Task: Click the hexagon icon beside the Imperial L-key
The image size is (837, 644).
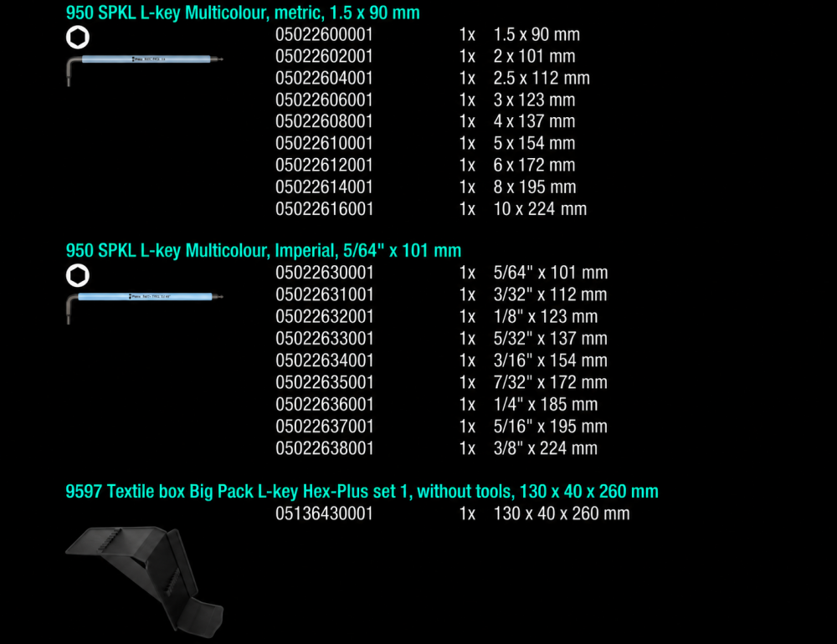Action: point(78,275)
